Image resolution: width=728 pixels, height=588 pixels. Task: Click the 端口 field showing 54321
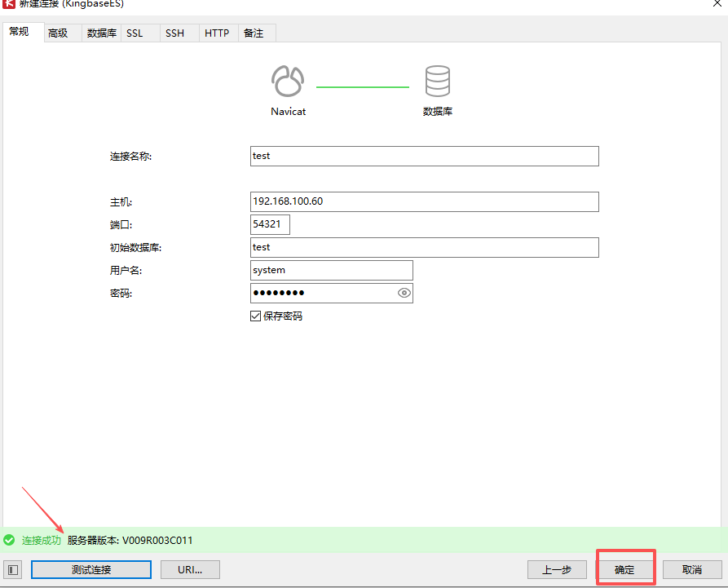pyautogui.click(x=270, y=224)
